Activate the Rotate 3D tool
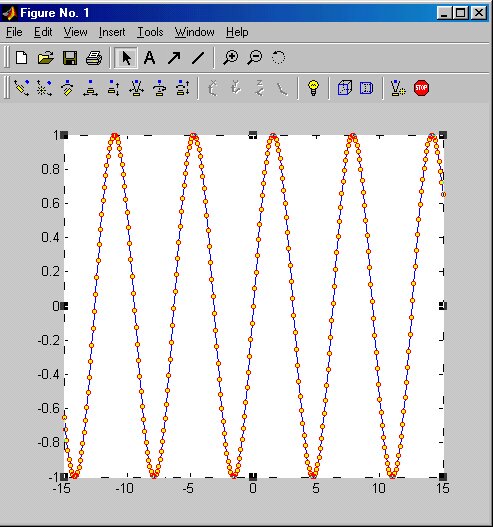Image resolution: width=493 pixels, height=527 pixels. click(x=279, y=57)
